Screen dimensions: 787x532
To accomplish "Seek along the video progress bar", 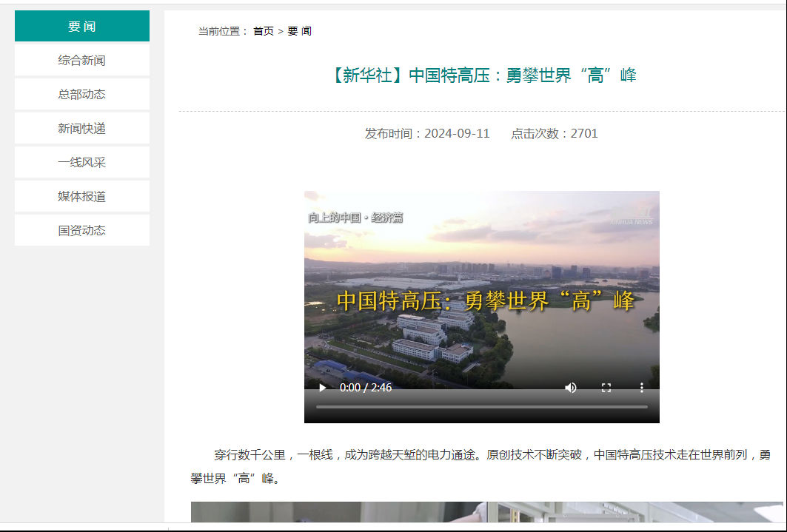I will pyautogui.click(x=482, y=407).
